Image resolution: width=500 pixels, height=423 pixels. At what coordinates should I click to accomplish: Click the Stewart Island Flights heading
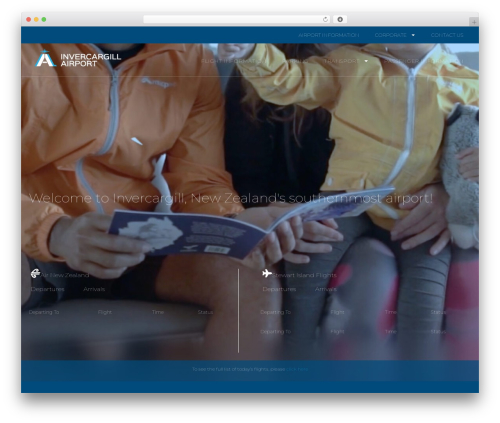(x=304, y=275)
